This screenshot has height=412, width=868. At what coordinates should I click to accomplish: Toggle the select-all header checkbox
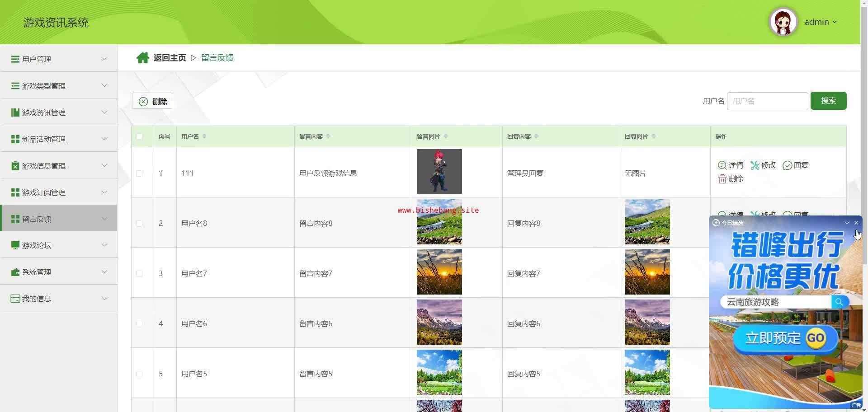pyautogui.click(x=139, y=136)
